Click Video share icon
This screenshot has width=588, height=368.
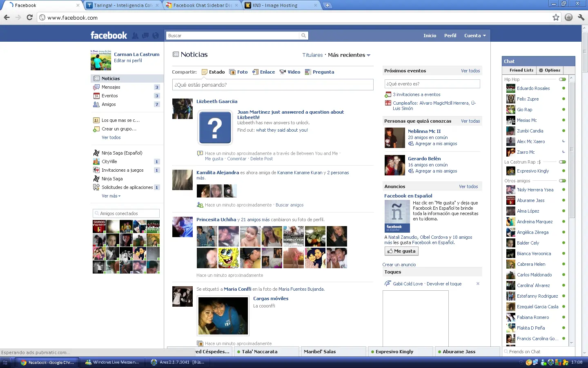tap(283, 72)
